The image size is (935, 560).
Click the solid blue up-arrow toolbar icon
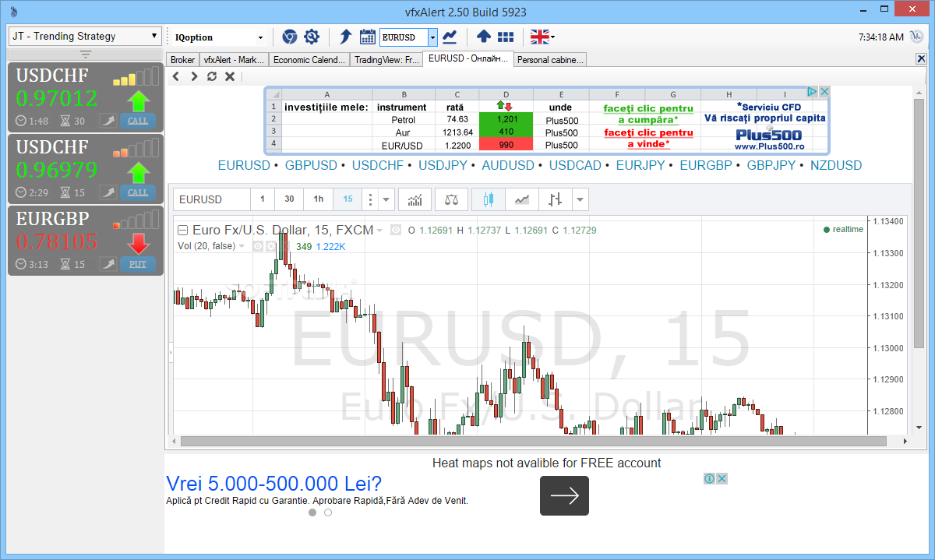[483, 37]
